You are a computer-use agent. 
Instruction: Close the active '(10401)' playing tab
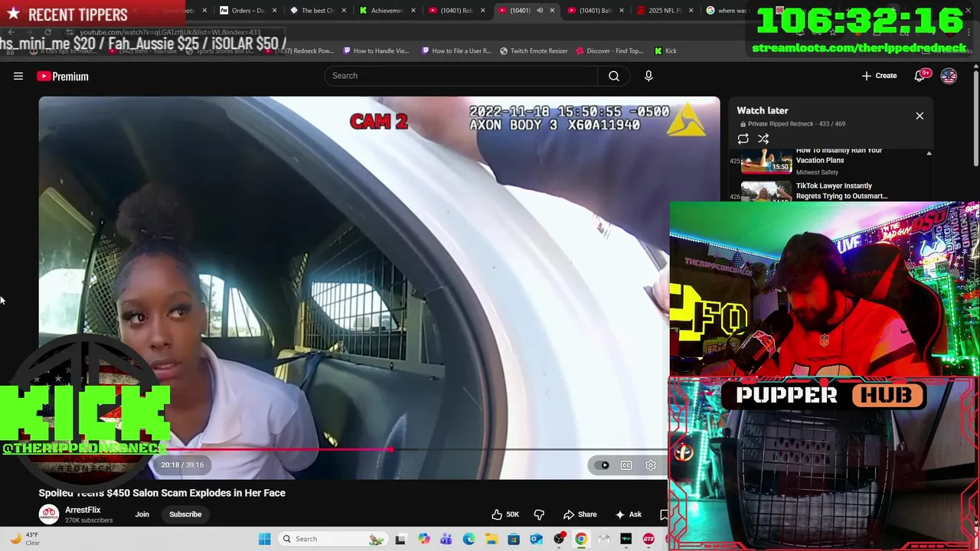point(552,11)
